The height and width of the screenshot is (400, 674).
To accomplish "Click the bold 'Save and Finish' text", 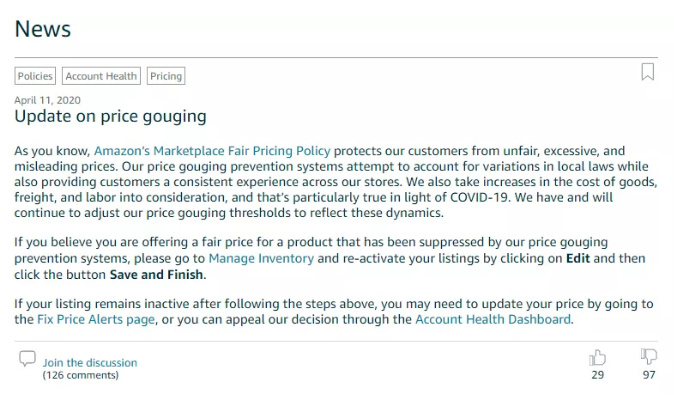I will click(158, 274).
